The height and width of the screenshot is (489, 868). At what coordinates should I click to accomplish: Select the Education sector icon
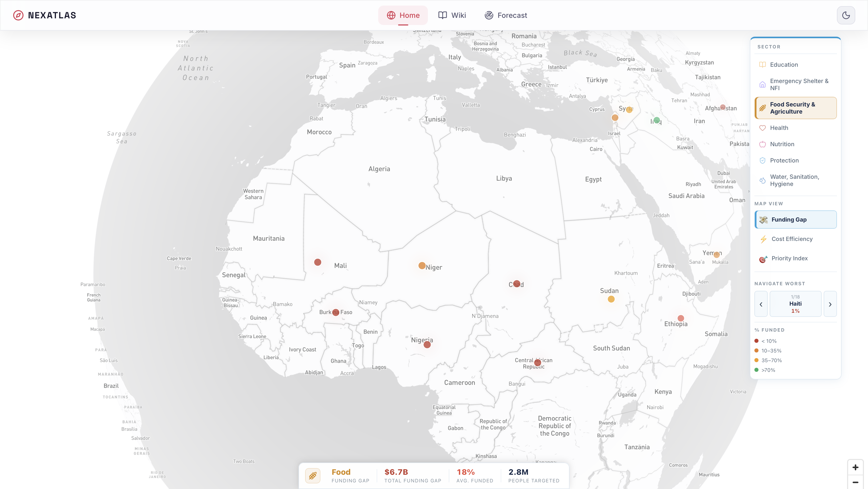(x=762, y=65)
